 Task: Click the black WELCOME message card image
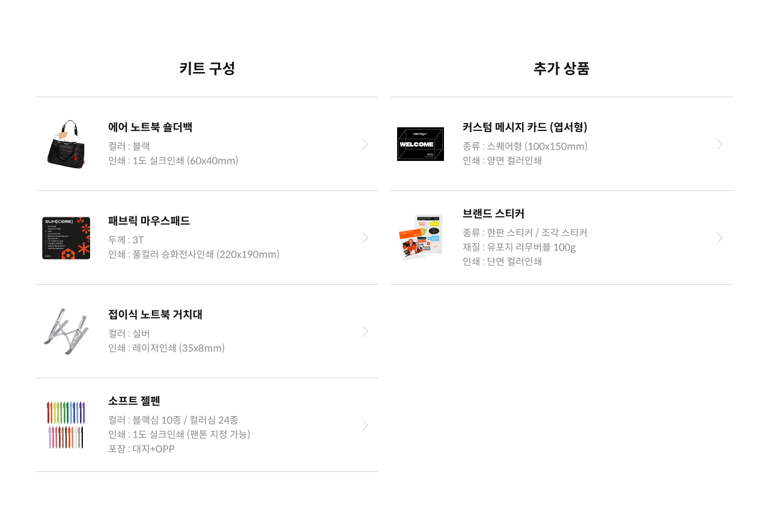[x=421, y=144]
